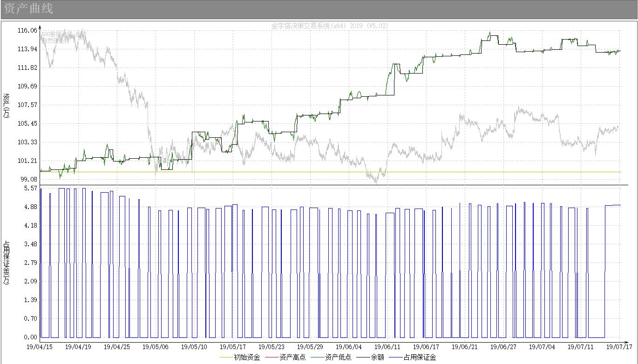Click the 占用保证金(万) vertical axis title
This screenshot has height=364, width=638.
7,263
